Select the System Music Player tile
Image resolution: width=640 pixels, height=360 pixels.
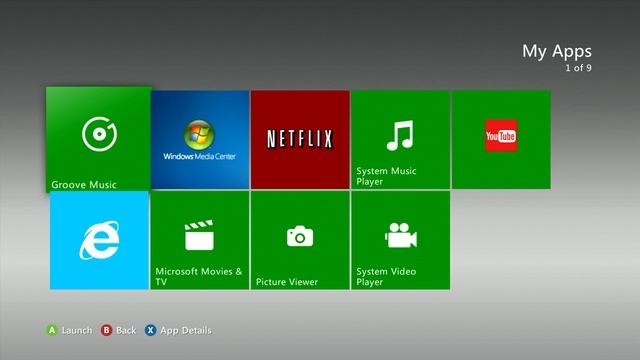coord(401,140)
